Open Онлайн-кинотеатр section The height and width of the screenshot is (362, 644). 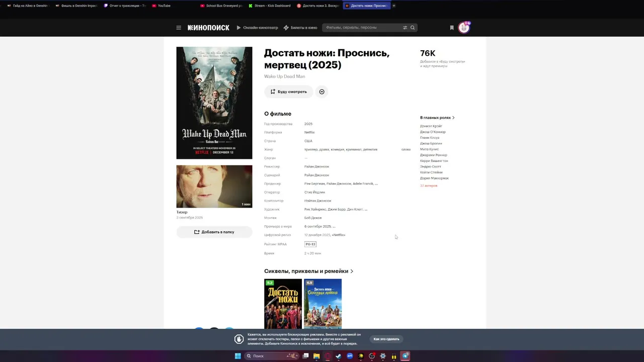(257, 28)
